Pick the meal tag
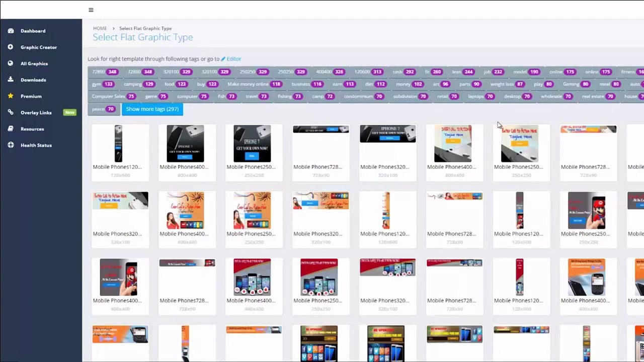This screenshot has width=644, height=362. [609, 84]
